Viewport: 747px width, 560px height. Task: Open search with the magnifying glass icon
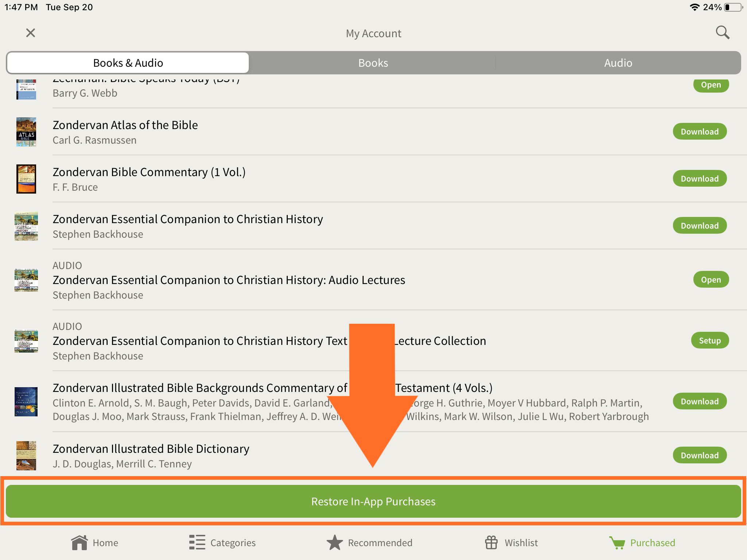click(723, 32)
